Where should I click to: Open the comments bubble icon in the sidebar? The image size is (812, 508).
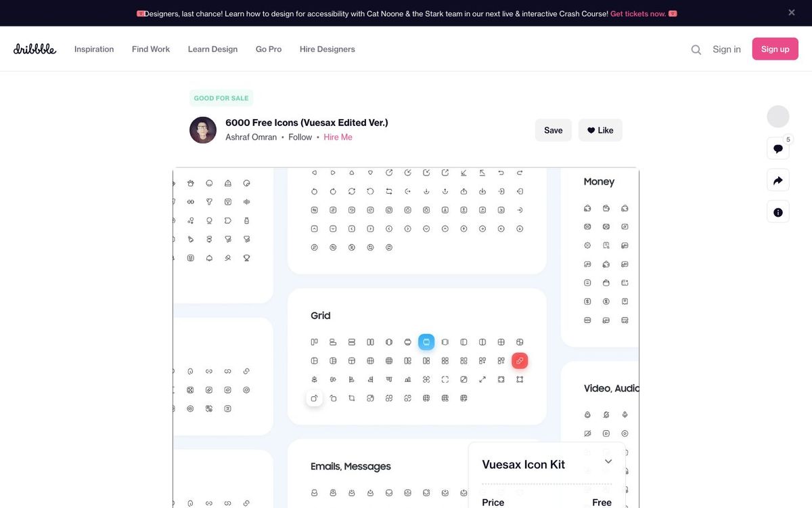point(778,148)
